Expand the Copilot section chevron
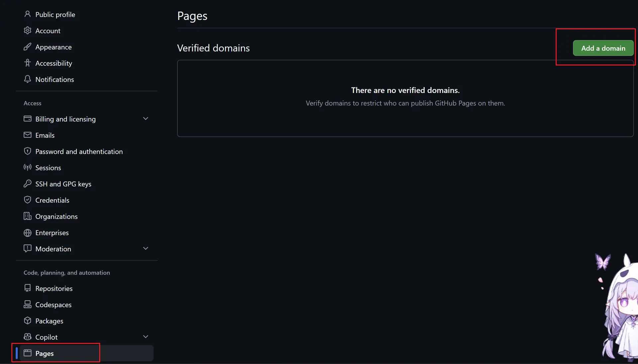This screenshot has width=638, height=364. pos(146,337)
